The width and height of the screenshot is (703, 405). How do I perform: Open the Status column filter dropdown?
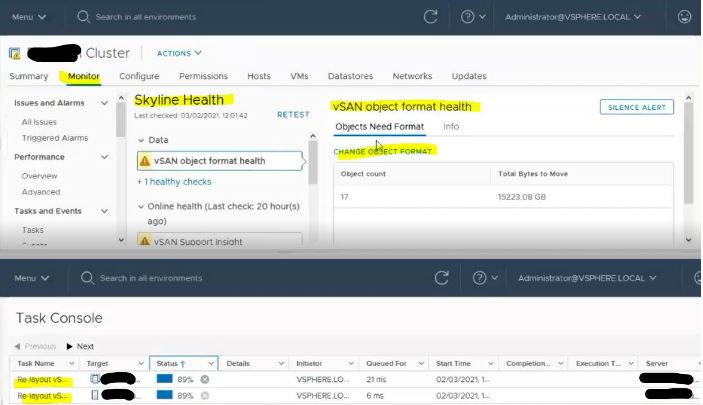pyautogui.click(x=211, y=363)
